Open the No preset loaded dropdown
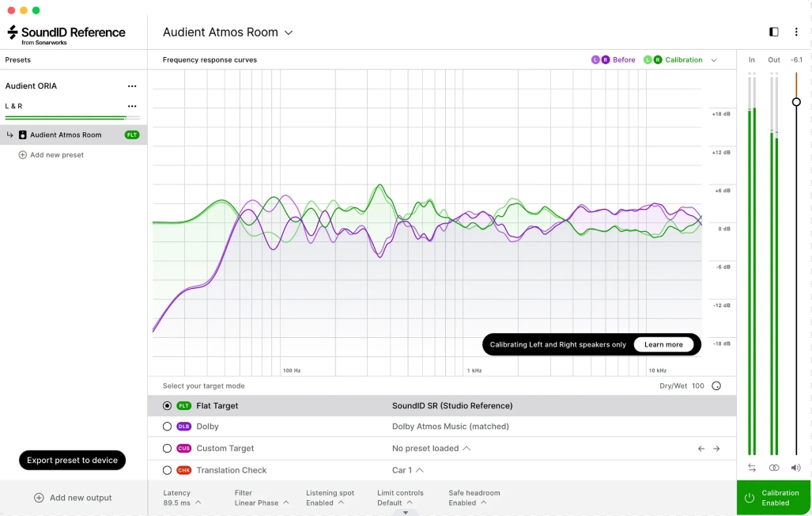 point(431,449)
